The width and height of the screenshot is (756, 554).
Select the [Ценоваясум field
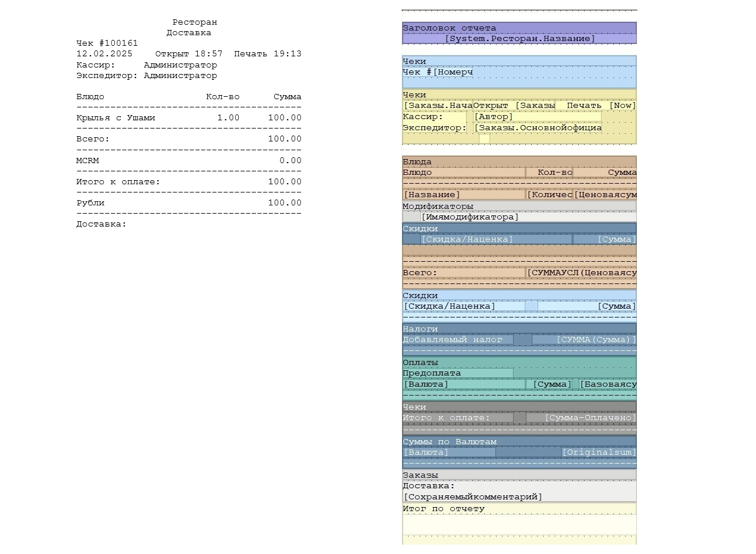click(605, 194)
